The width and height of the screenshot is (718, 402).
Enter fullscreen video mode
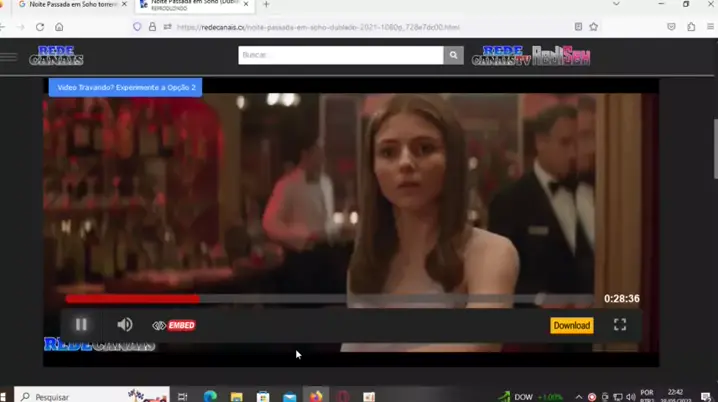click(x=620, y=325)
